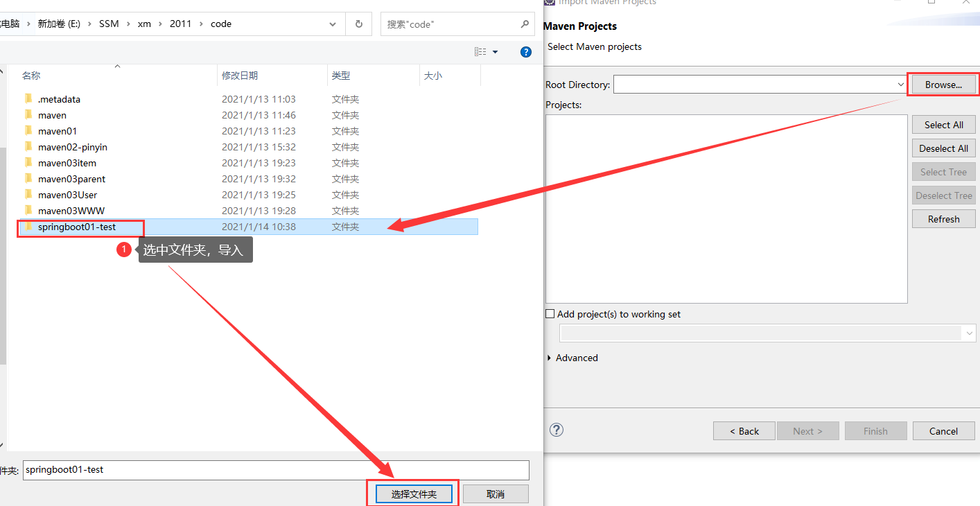Open the Root Directory dropdown

[900, 84]
